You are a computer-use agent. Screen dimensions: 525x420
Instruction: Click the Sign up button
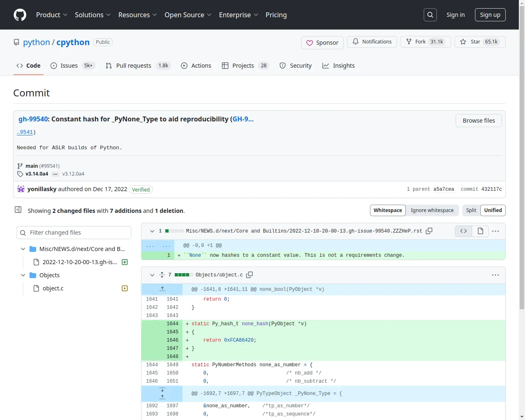490,15
